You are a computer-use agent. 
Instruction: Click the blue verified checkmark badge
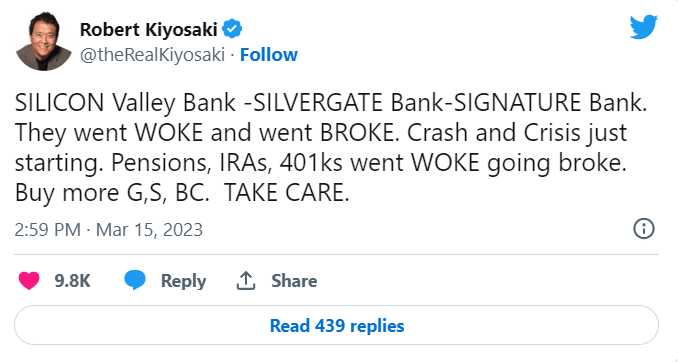232,29
